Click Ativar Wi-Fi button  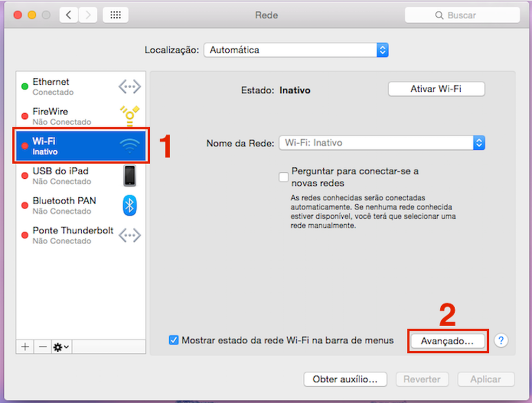tap(436, 89)
